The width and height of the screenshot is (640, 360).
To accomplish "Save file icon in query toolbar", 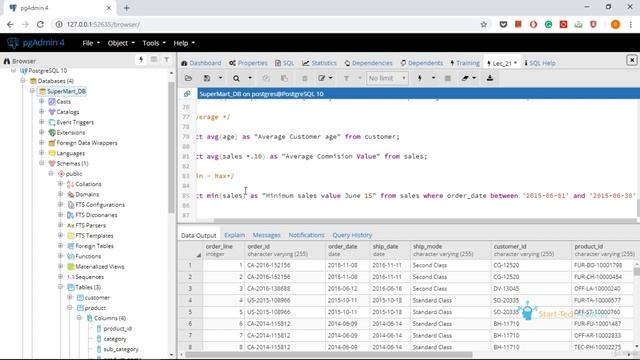I will coord(207,78).
